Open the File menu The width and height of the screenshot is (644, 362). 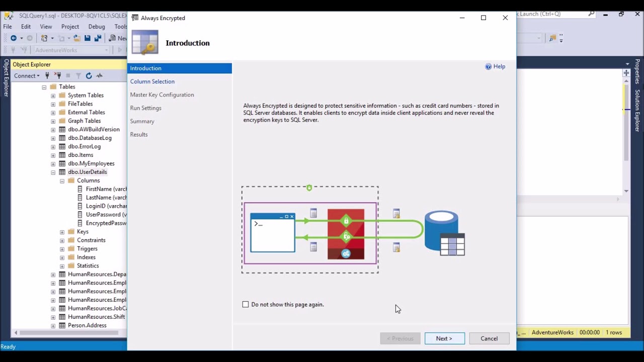8,27
